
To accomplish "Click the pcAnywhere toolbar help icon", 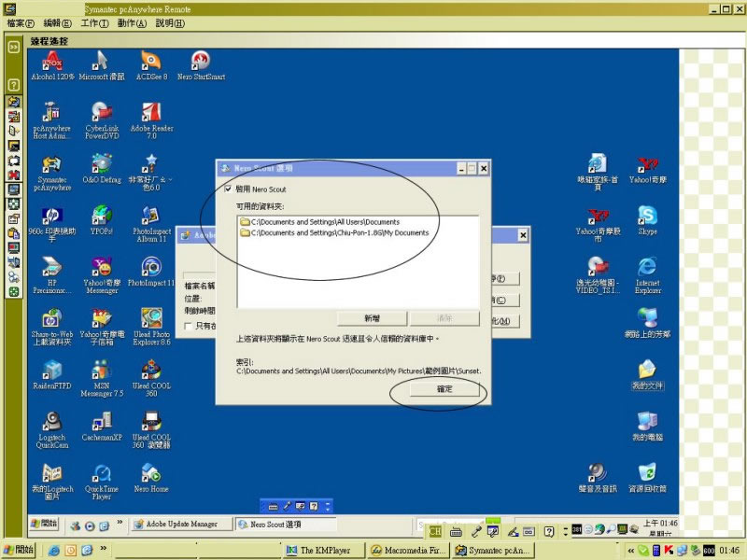I will click(x=14, y=85).
